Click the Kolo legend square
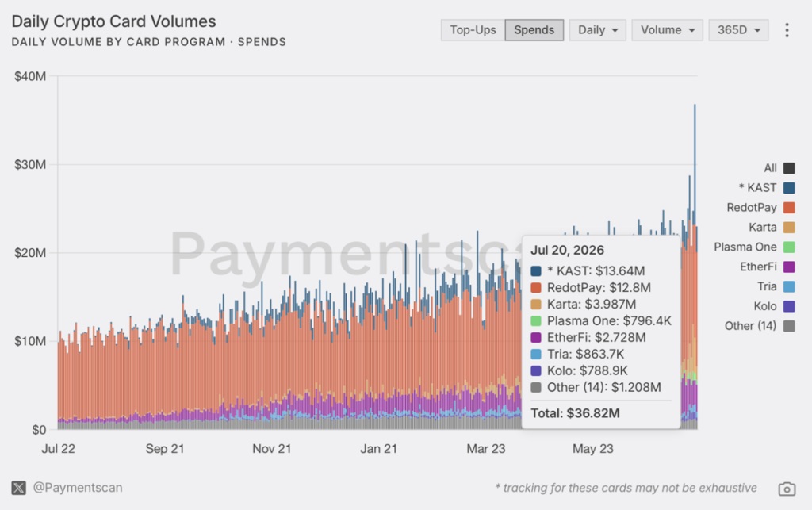This screenshot has height=510, width=812. [x=789, y=306]
